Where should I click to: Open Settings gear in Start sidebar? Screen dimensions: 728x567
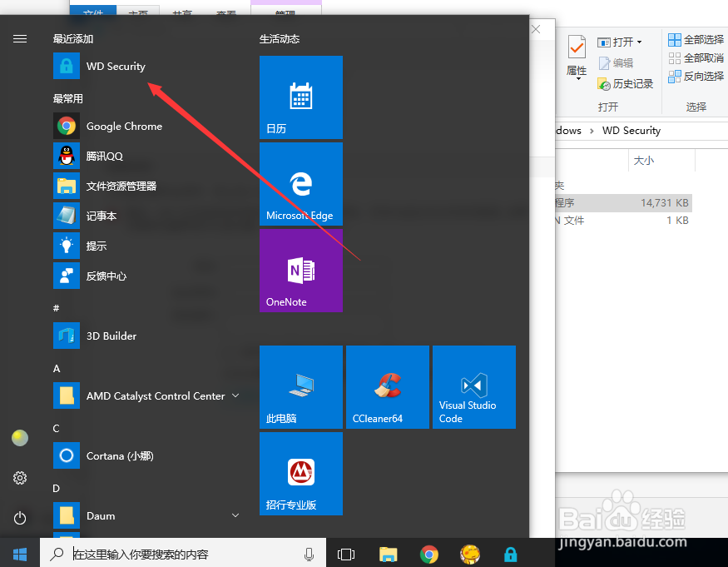pyautogui.click(x=19, y=478)
